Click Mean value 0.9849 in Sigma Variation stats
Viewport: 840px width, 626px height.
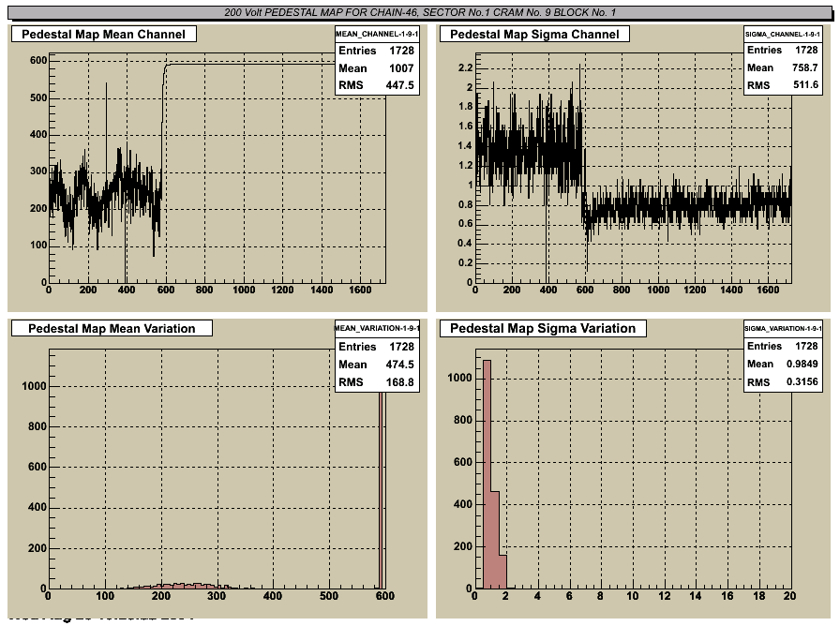click(802, 364)
